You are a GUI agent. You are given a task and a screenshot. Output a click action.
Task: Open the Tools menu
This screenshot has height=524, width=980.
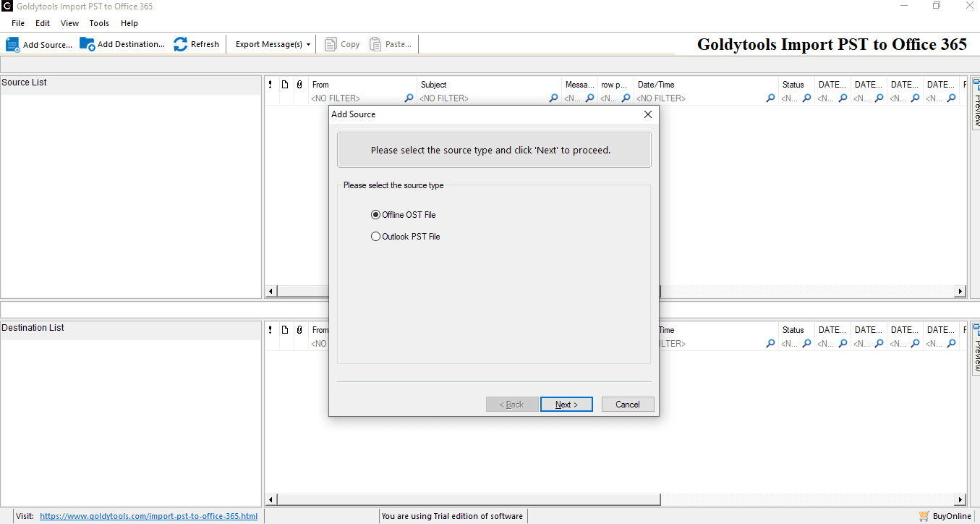coord(99,22)
